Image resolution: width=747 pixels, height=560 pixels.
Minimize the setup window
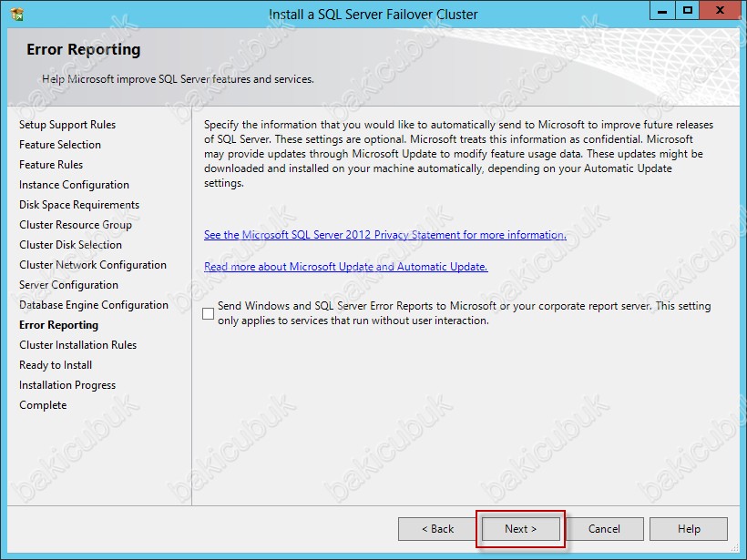click(662, 11)
